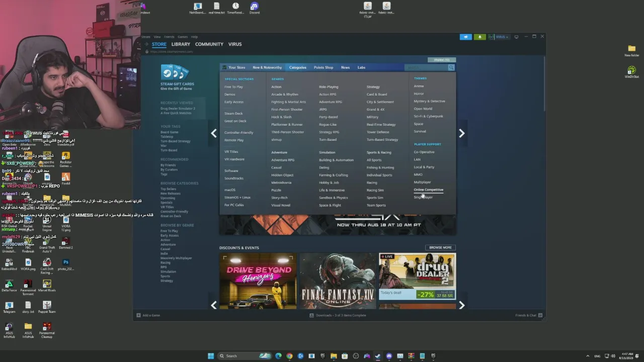This screenshot has width=644, height=362.
Task: Open the Drug Dealer 2 deal thumbnail
Action: point(417,276)
